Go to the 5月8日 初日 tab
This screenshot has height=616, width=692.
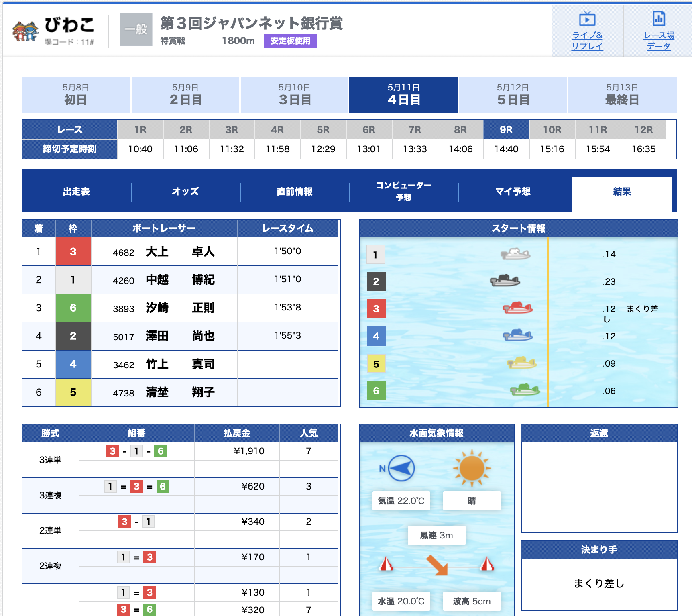pyautogui.click(x=75, y=95)
